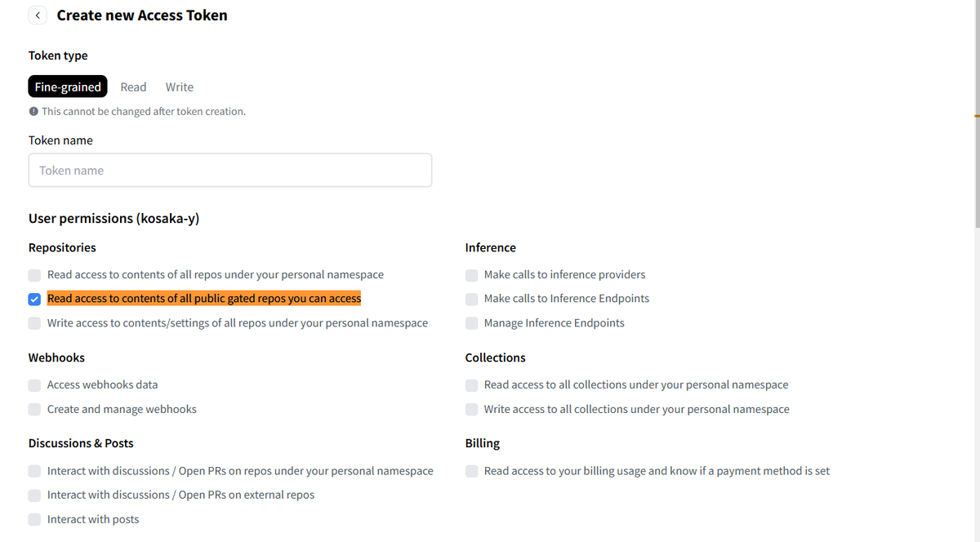Enable write access to all collections

click(472, 410)
